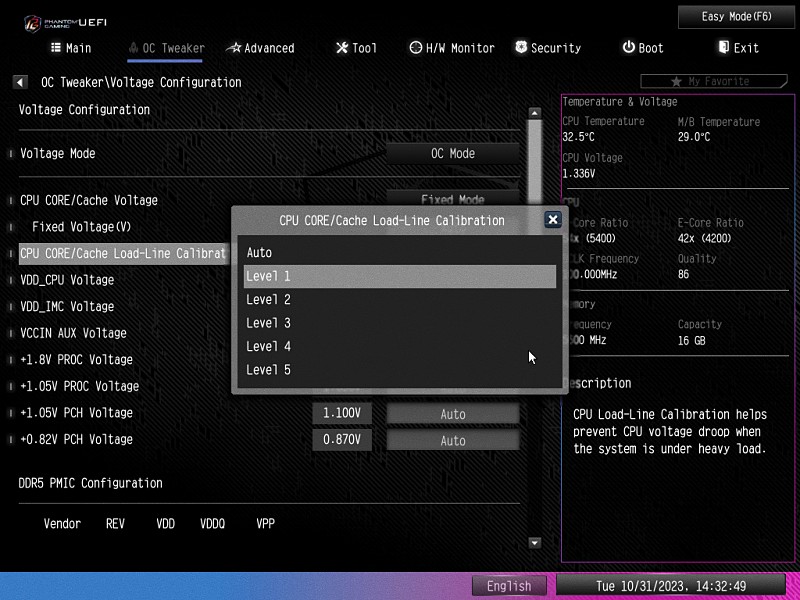
Task: Click the My Favorite star button
Action: tap(710, 81)
